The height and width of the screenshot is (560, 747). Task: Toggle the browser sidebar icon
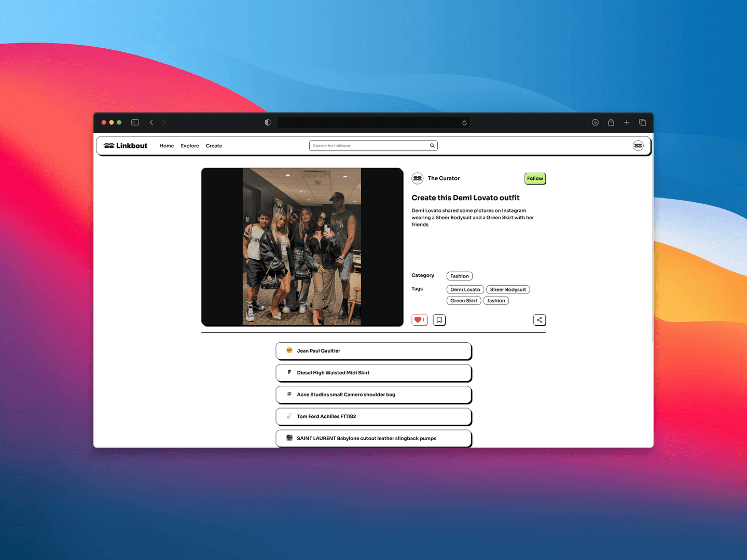[x=135, y=122]
